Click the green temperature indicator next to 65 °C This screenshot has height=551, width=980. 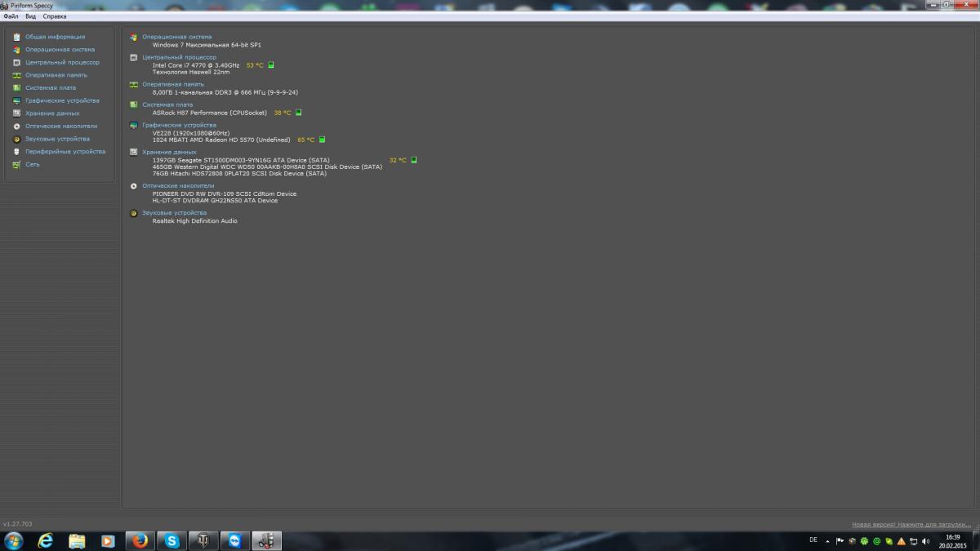point(322,140)
